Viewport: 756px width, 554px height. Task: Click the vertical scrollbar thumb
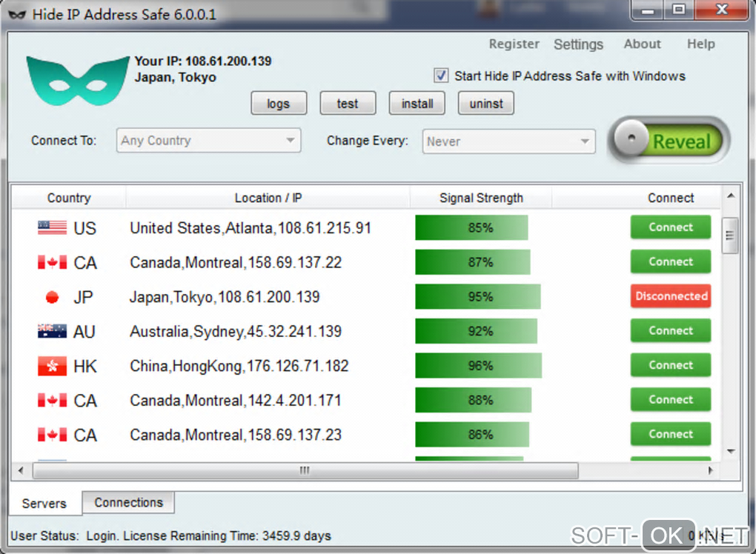tap(730, 236)
